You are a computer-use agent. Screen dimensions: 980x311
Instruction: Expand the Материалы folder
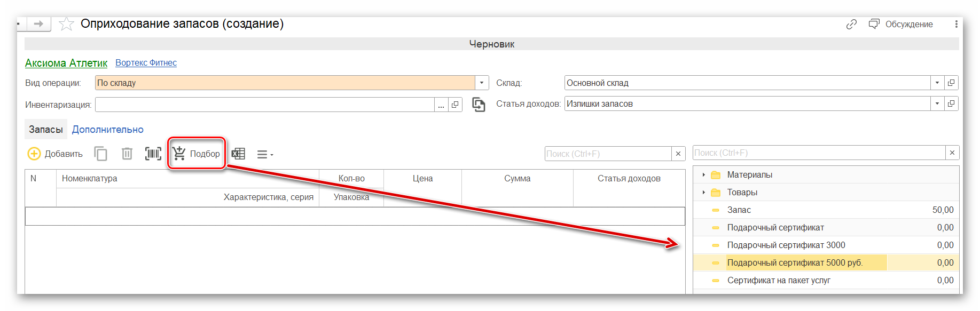click(703, 174)
